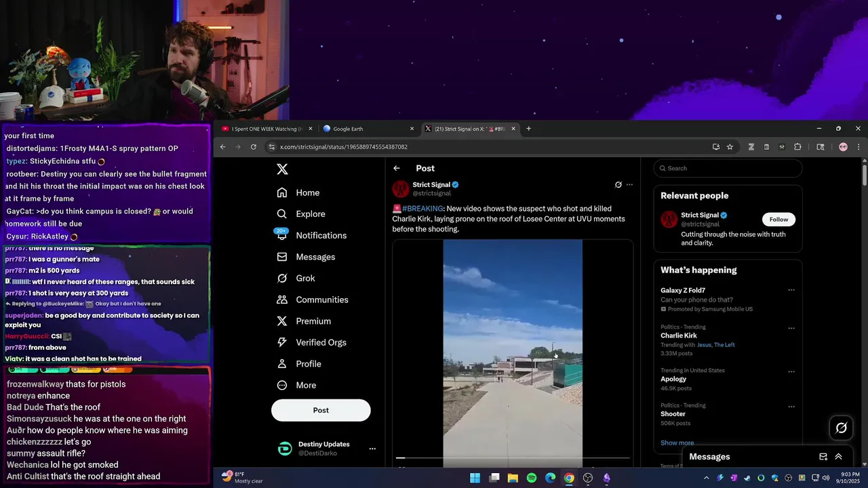Click the Post compose button
Screen dimensions: 868x488
[321, 410]
